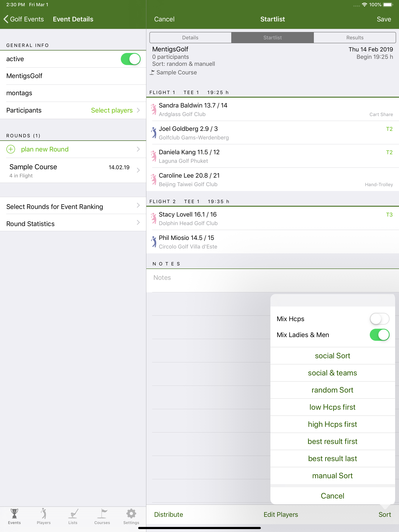Tap the Flight 2 Tee 1 19:35 header
This screenshot has width=399, height=532.
coord(189,202)
